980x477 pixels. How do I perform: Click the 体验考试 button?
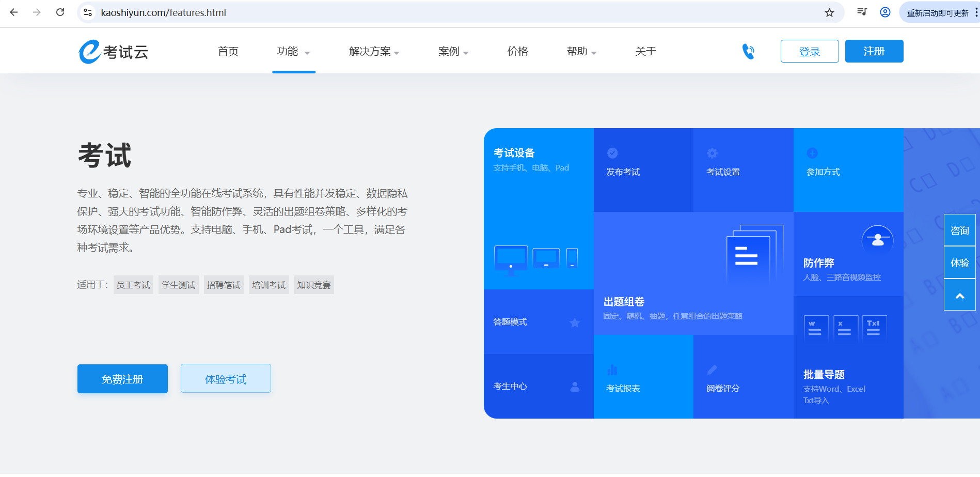point(226,379)
